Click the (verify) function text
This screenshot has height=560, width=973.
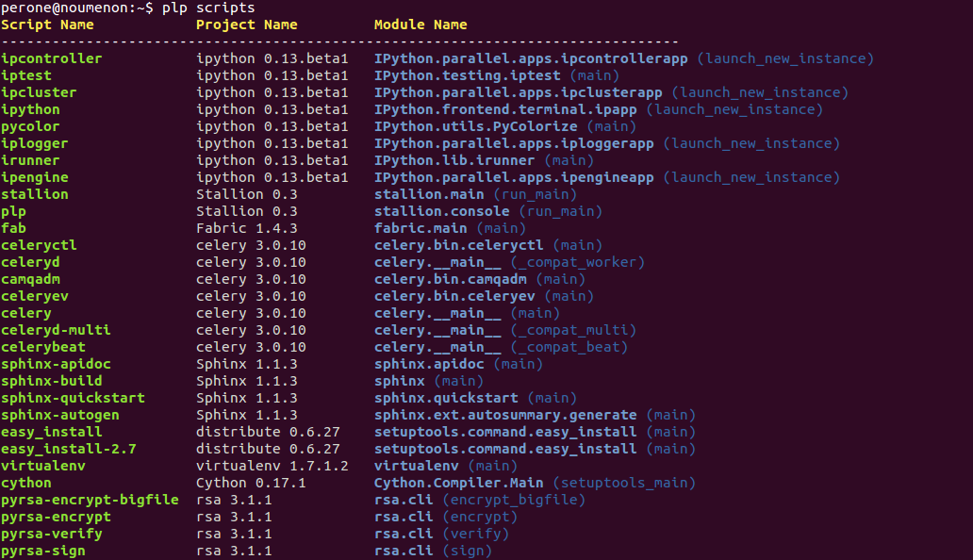coord(476,534)
